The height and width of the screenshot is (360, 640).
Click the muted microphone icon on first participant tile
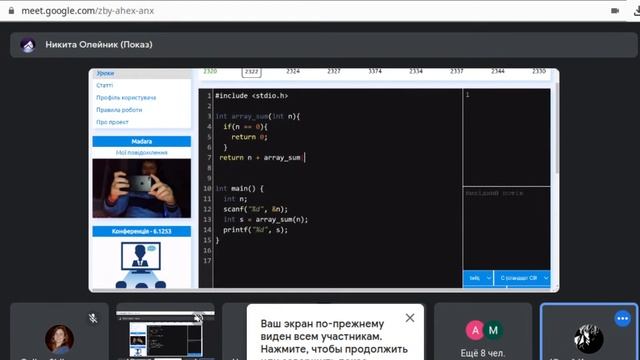pos(93,318)
